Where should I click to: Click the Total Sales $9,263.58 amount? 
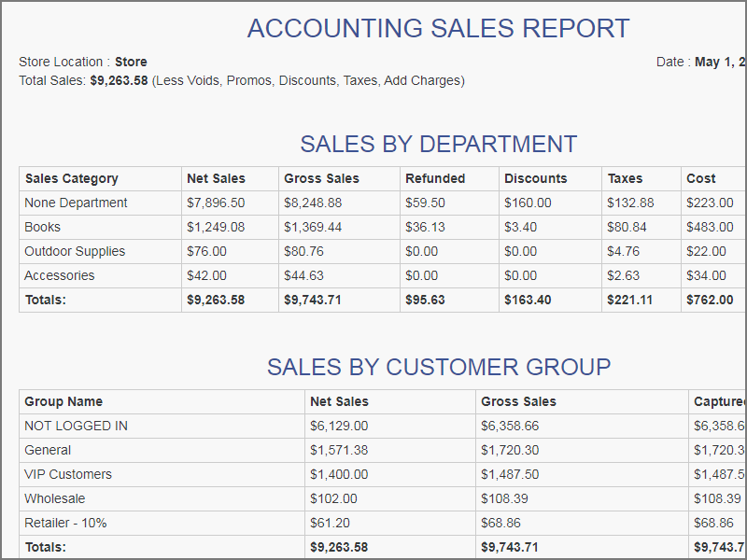119,80
